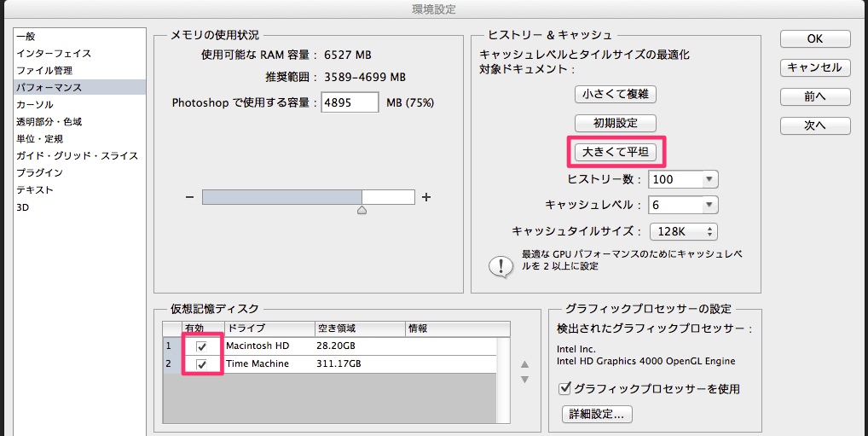Click the scratch disk move-up arrow
This screenshot has height=436, width=868.
(525, 364)
